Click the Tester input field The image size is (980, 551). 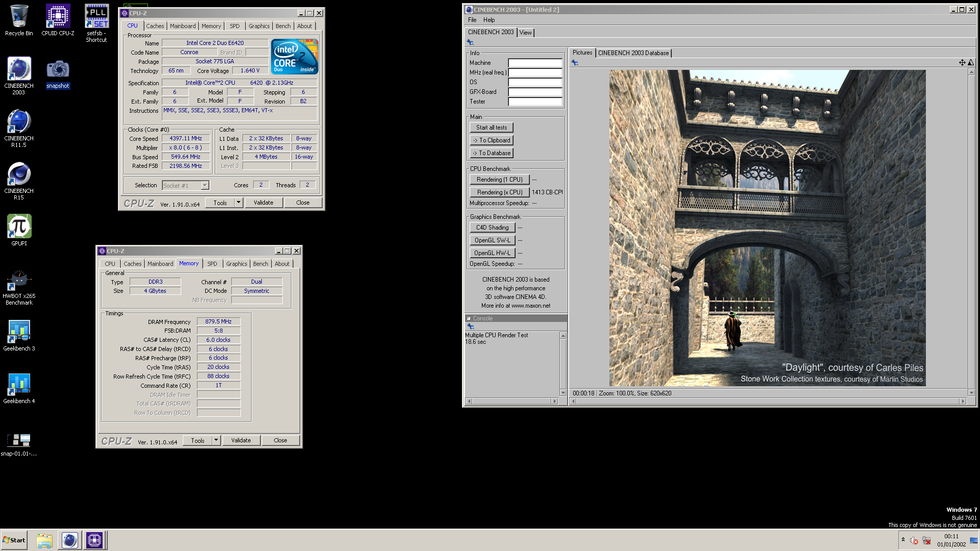pyautogui.click(x=535, y=102)
